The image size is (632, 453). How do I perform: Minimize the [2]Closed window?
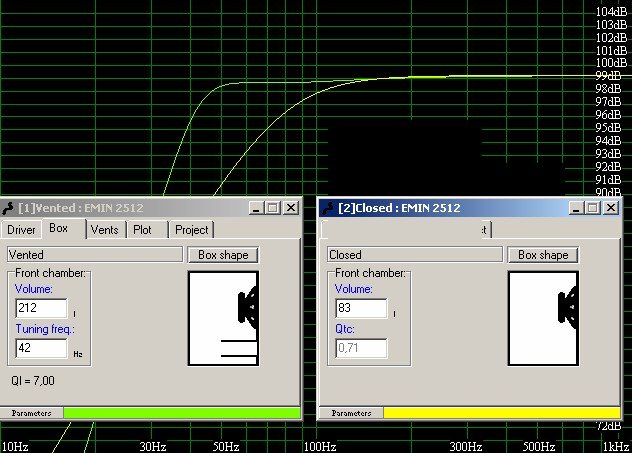click(576, 208)
